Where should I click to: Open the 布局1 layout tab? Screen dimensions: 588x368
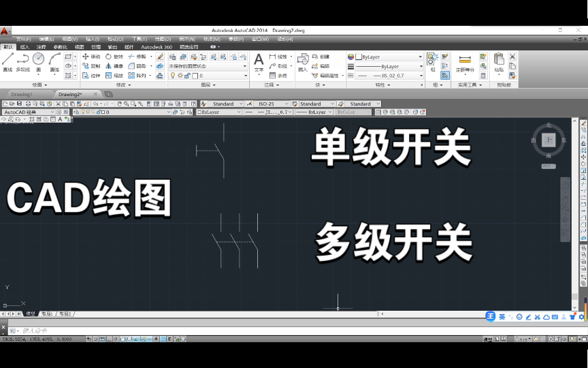(x=47, y=314)
